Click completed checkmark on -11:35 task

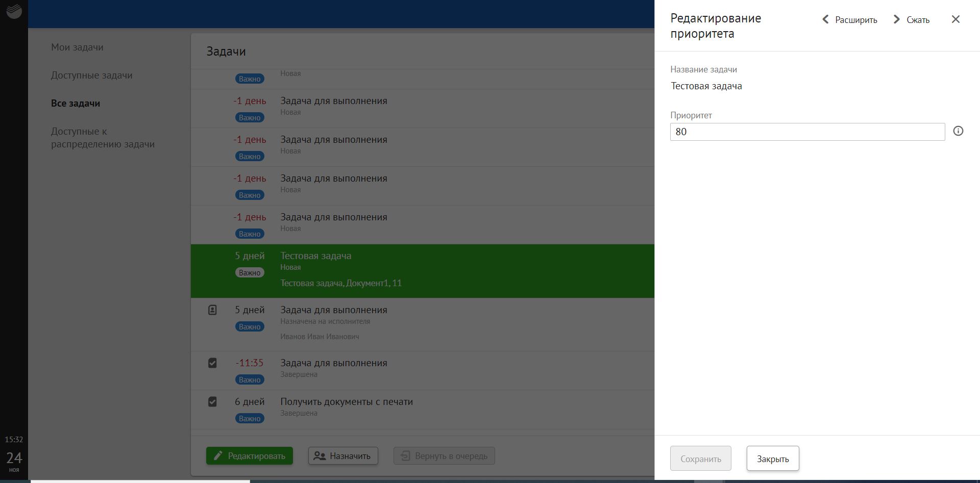coord(212,363)
